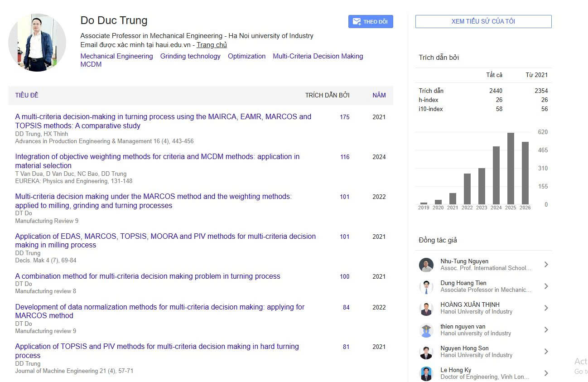Open HOÀNG XUÂN THỊNH's avatar
The image size is (588, 382).
point(426,308)
